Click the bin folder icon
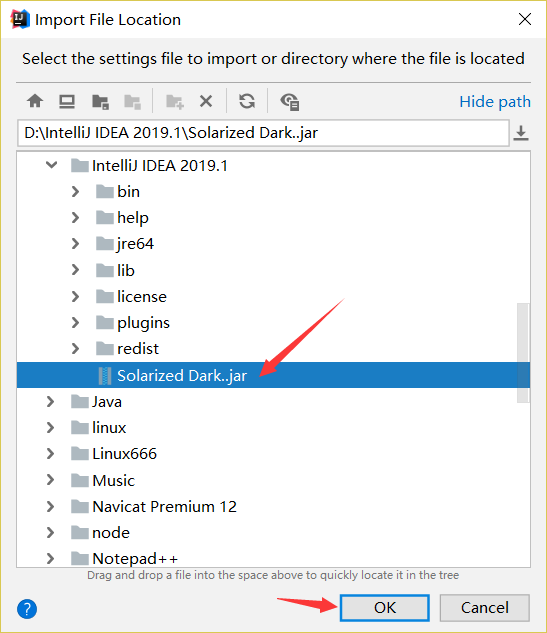547x633 pixels. coord(105,191)
